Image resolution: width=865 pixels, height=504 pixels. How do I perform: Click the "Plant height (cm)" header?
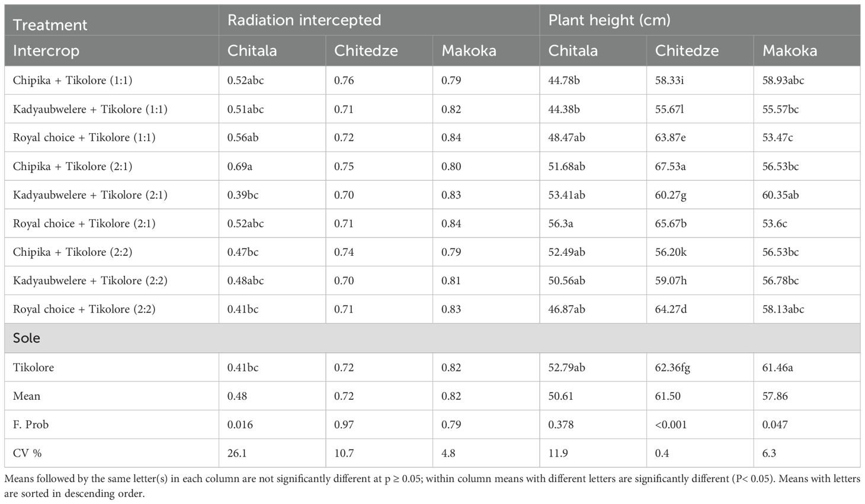pos(609,20)
